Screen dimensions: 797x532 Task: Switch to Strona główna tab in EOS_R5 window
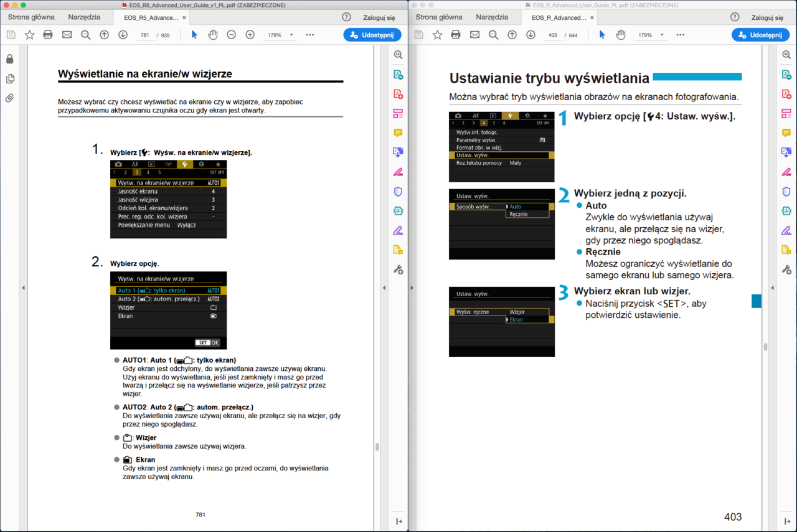tap(31, 17)
